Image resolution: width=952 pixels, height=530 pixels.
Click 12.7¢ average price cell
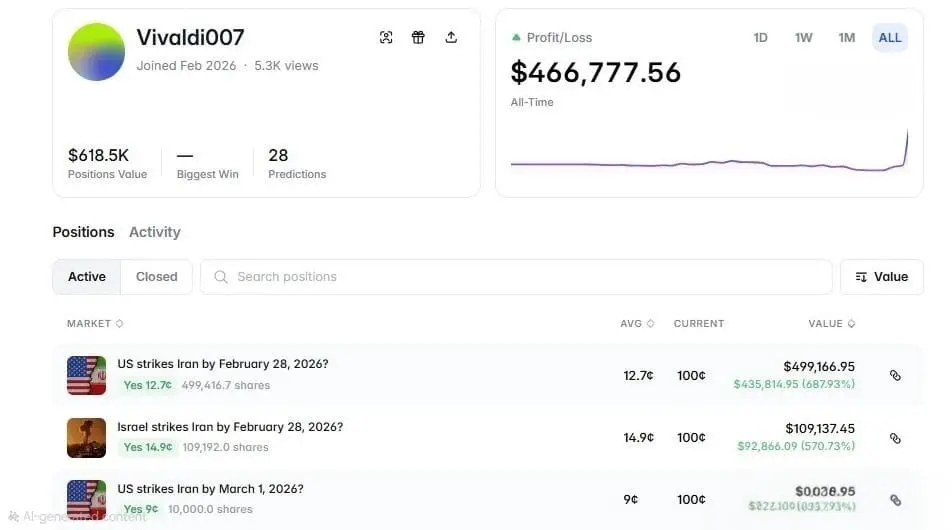[x=638, y=375]
